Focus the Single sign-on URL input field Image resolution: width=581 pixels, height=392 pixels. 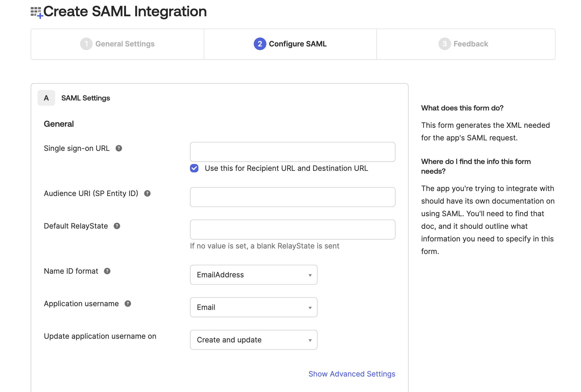click(x=292, y=152)
